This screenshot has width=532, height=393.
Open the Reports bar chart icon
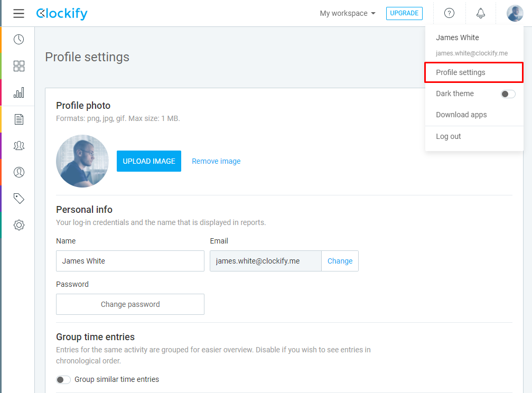(18, 92)
